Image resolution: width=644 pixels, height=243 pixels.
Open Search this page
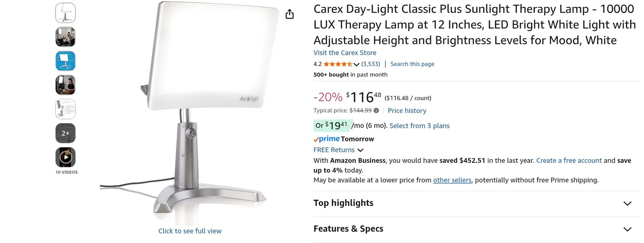click(412, 64)
